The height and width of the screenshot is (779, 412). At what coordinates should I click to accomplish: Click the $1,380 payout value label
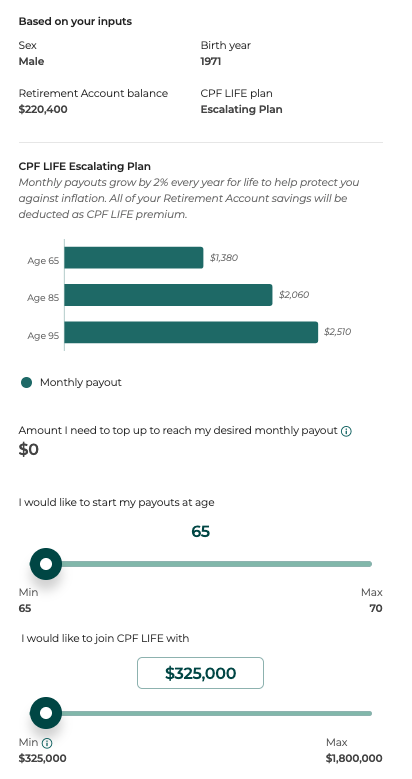224,258
